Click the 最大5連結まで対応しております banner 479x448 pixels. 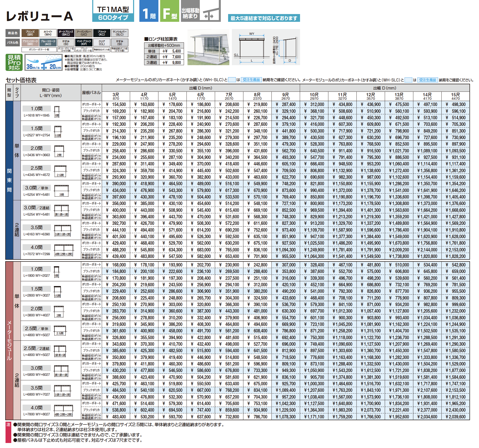[x=264, y=18]
